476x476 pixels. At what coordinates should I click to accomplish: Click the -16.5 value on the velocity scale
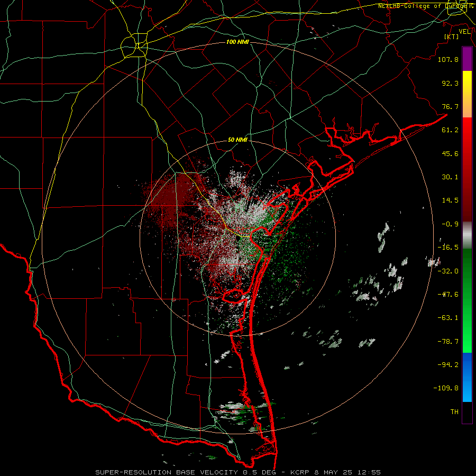click(x=448, y=248)
